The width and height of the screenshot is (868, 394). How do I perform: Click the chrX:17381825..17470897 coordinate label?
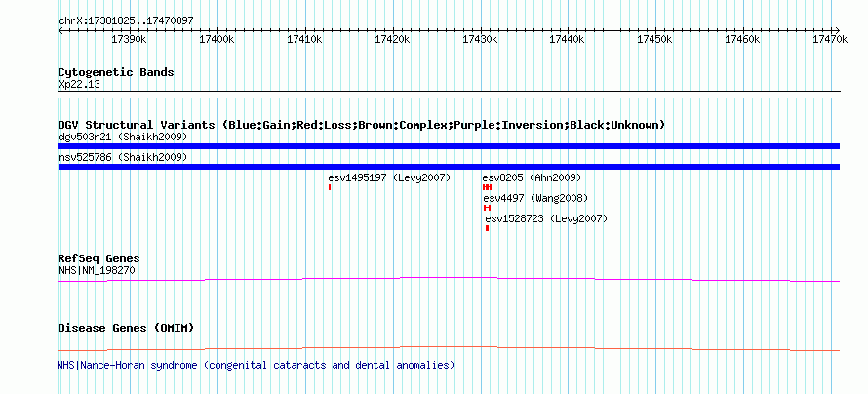coord(126,20)
